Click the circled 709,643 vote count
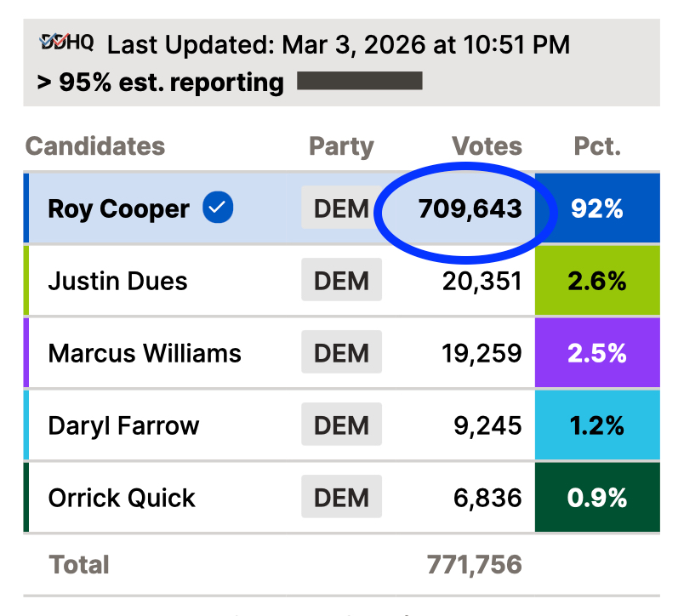This screenshot has width=684, height=616. (470, 209)
